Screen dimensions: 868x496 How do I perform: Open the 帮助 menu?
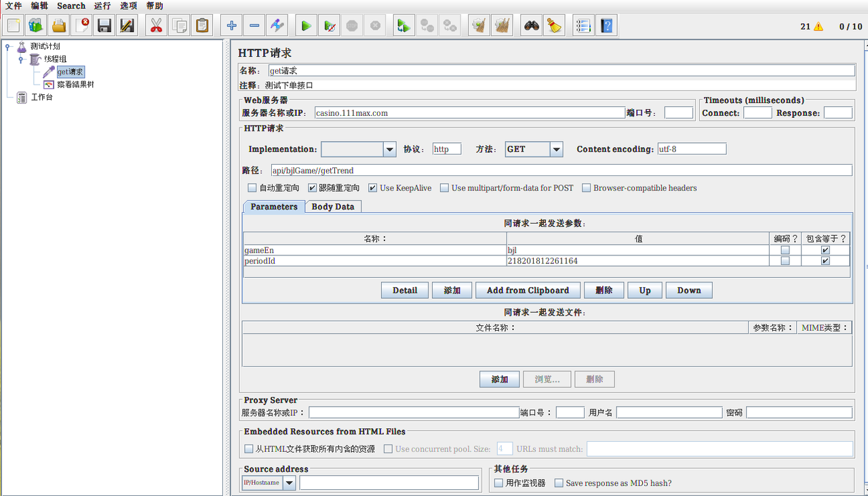coord(155,5)
